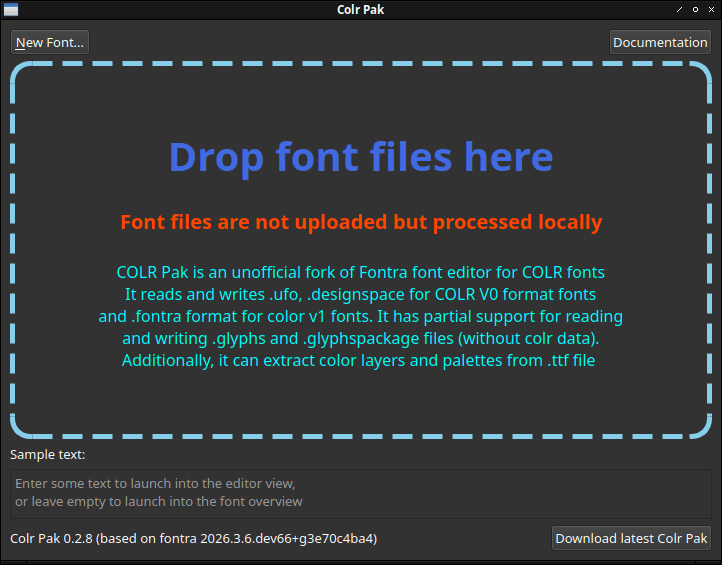Click the 'Drop font files here' drop zone heading
The image size is (722, 565).
(361, 157)
